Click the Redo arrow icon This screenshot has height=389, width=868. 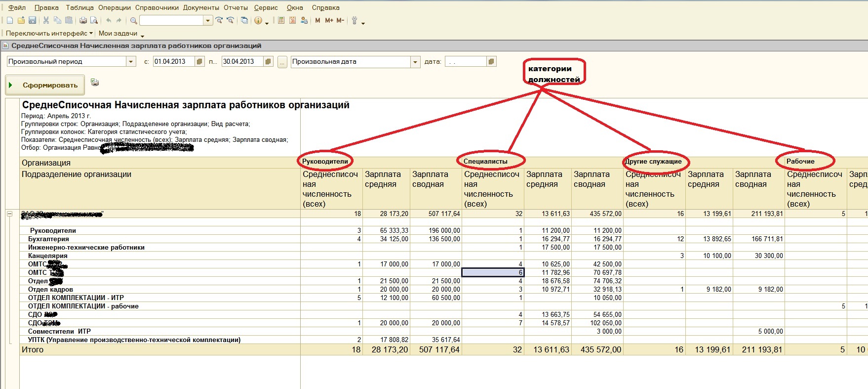119,20
